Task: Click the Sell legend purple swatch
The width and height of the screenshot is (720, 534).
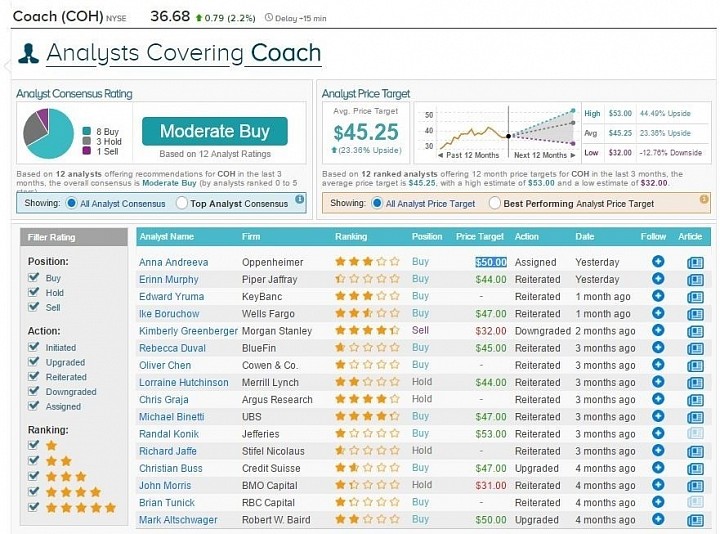Action: coord(86,151)
